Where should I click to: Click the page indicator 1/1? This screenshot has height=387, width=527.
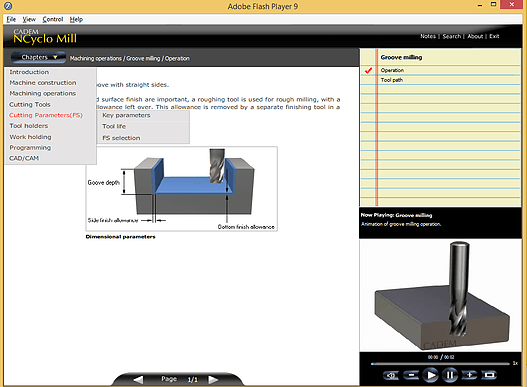(193, 380)
